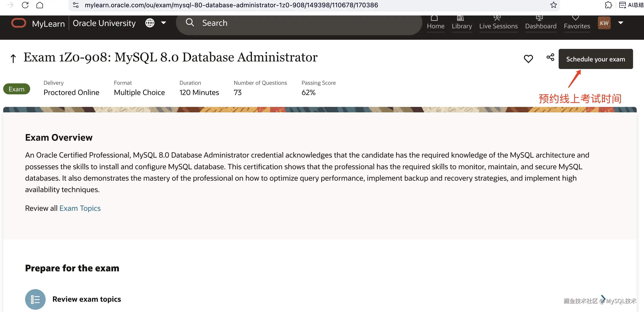644x312 pixels.
Task: Click the Review exam topics list icon
Action: click(x=35, y=299)
